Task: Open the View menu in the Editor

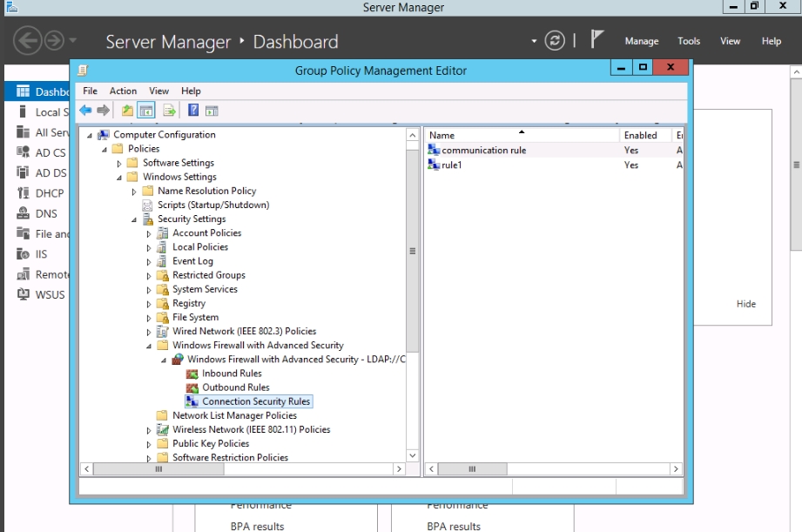Action: [159, 91]
